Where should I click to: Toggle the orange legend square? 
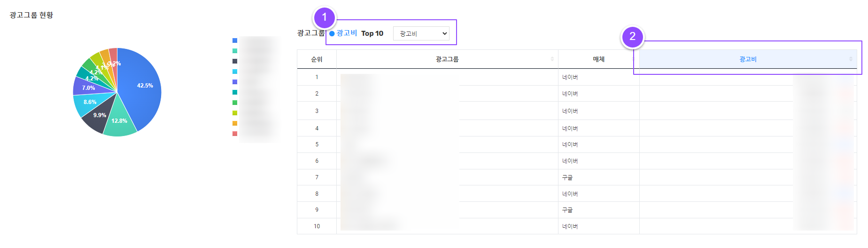[235, 123]
